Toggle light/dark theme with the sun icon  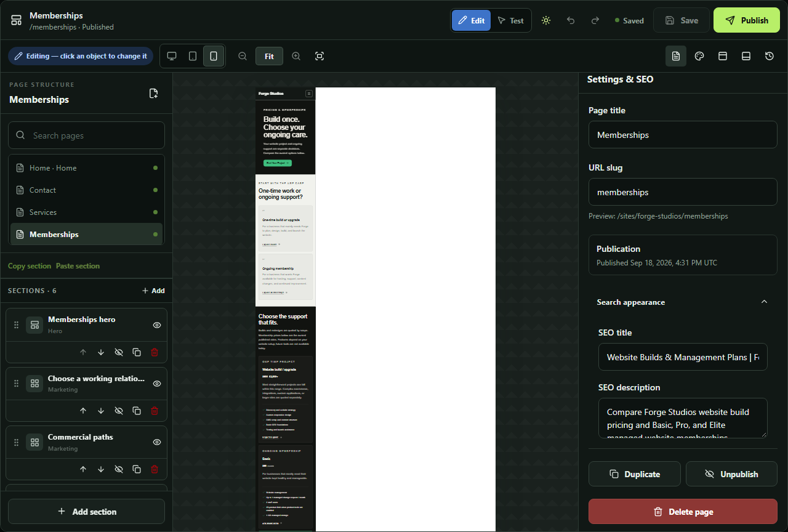[546, 20]
